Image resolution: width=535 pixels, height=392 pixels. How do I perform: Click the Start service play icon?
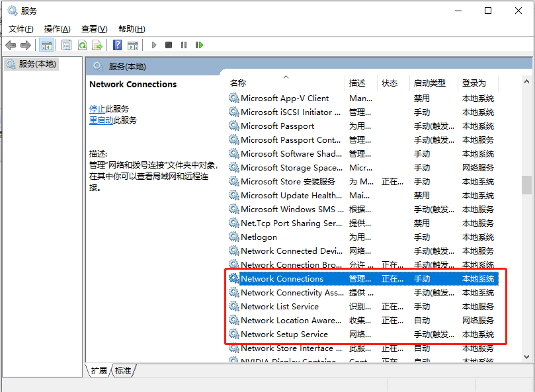coord(154,45)
